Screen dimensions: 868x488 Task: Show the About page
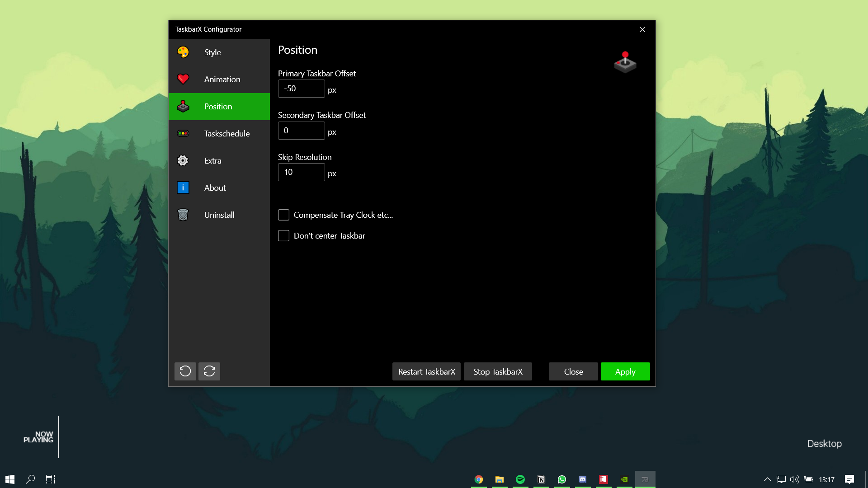(x=219, y=188)
